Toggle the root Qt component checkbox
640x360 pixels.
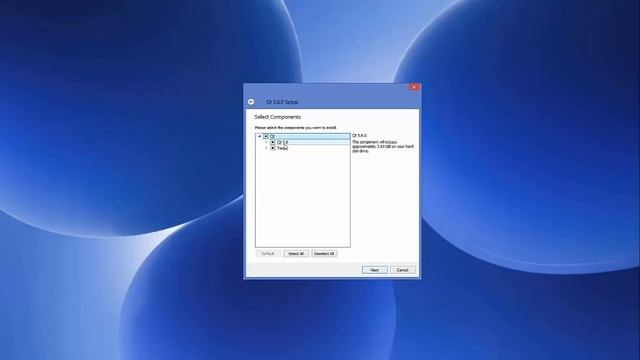tap(266, 136)
